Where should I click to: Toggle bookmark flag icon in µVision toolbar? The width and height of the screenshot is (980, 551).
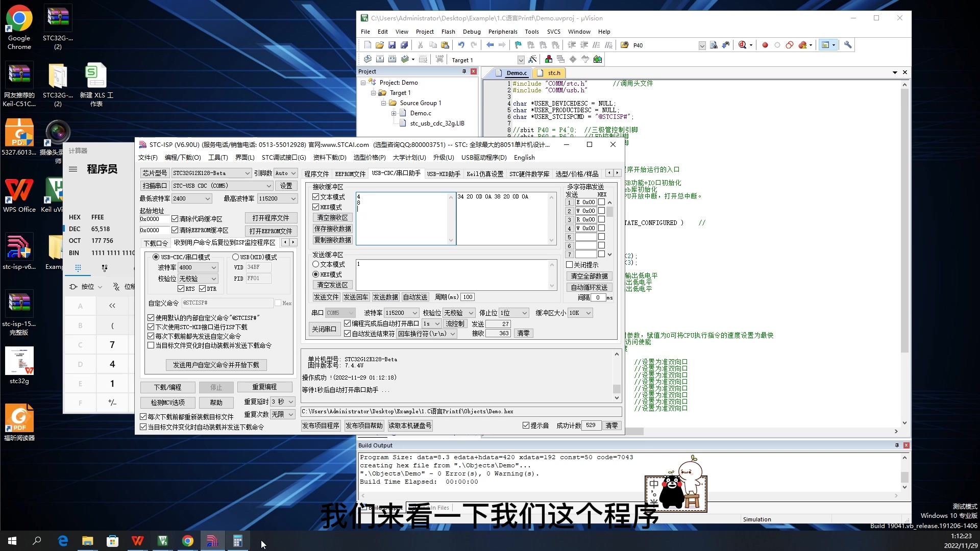pos(518,45)
